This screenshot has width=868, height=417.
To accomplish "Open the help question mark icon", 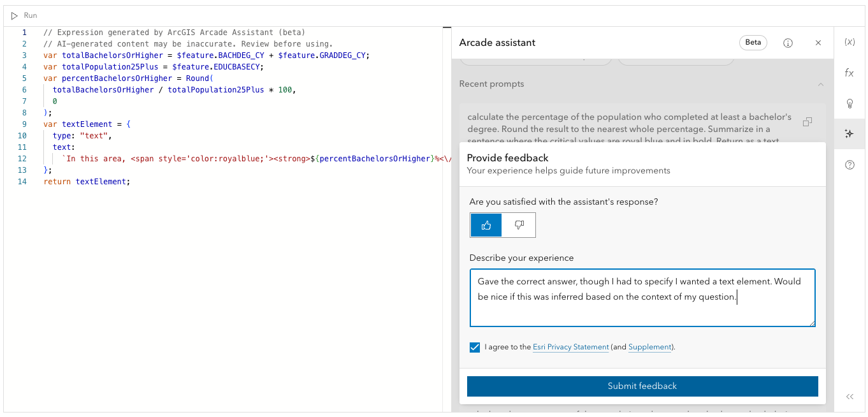I will pyautogui.click(x=850, y=165).
